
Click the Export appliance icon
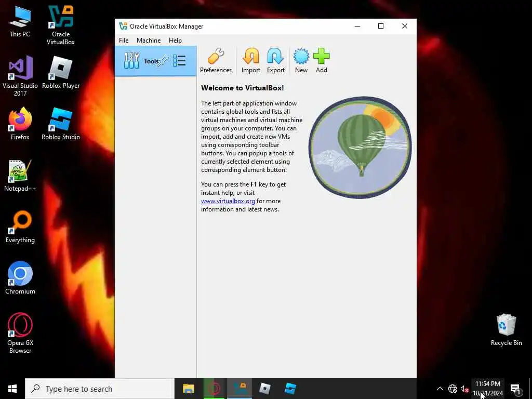point(275,60)
